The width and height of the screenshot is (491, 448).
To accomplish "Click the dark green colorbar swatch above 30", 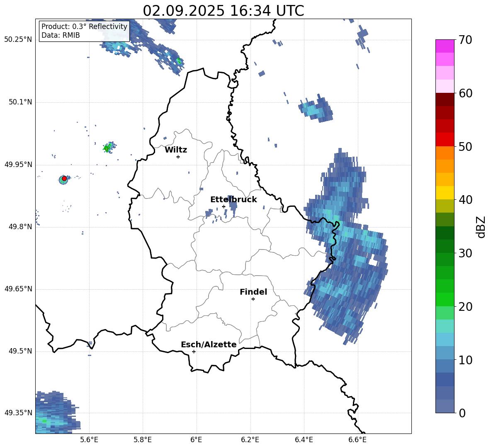I will pos(445,246).
